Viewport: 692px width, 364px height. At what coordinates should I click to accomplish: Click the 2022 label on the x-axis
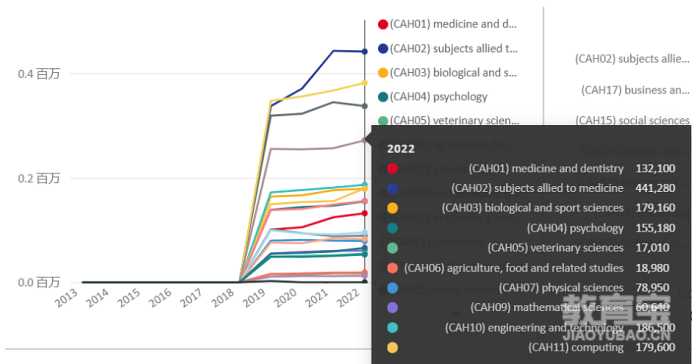click(348, 298)
